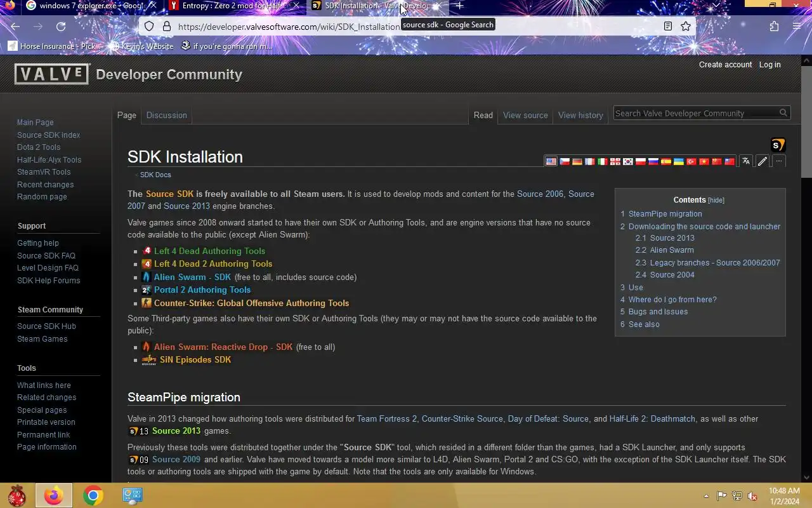
Task: Show site security lock information
Action: [x=167, y=27]
